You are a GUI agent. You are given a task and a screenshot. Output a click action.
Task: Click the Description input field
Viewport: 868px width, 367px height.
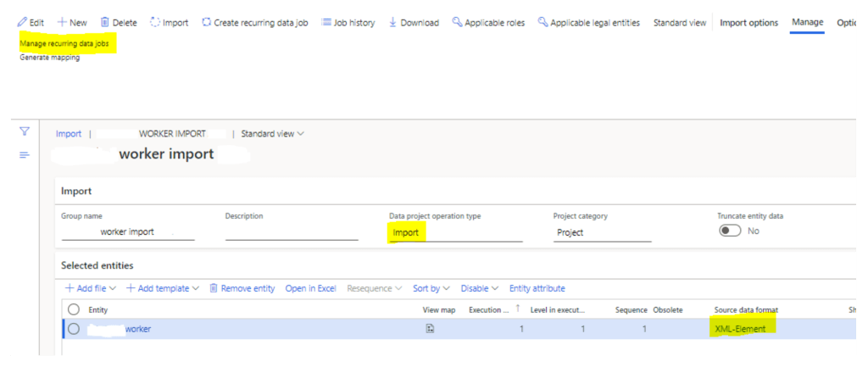(x=291, y=232)
